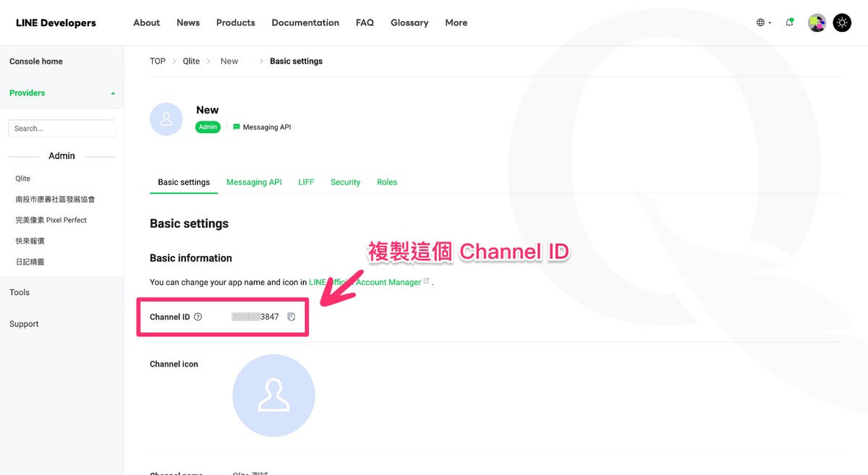The image size is (868, 475).
Task: Open the language globe dropdown
Action: point(764,22)
